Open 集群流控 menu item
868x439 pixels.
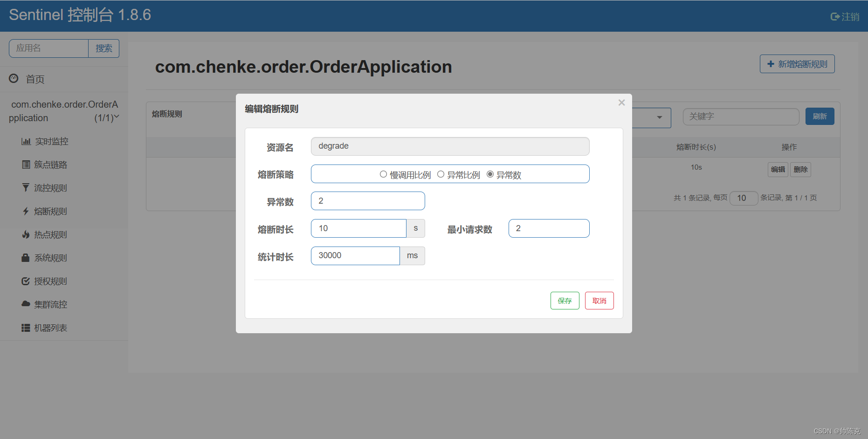click(51, 304)
